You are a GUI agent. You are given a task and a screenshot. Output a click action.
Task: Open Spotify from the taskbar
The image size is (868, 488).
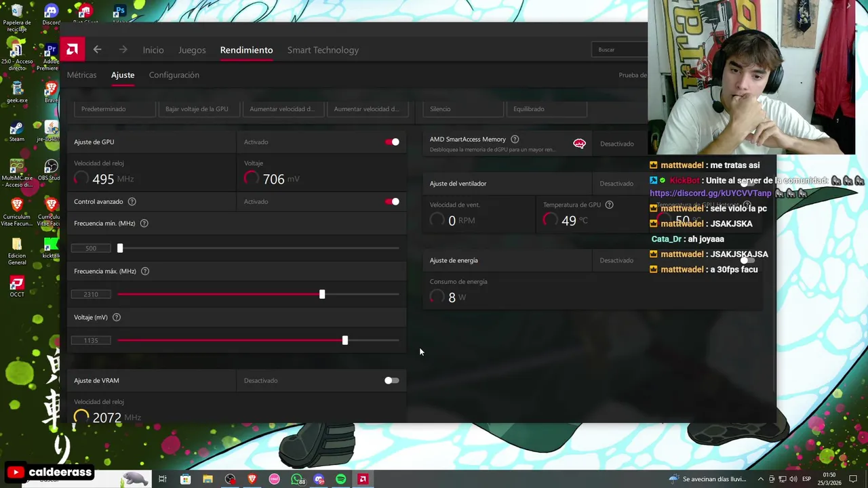click(340, 479)
